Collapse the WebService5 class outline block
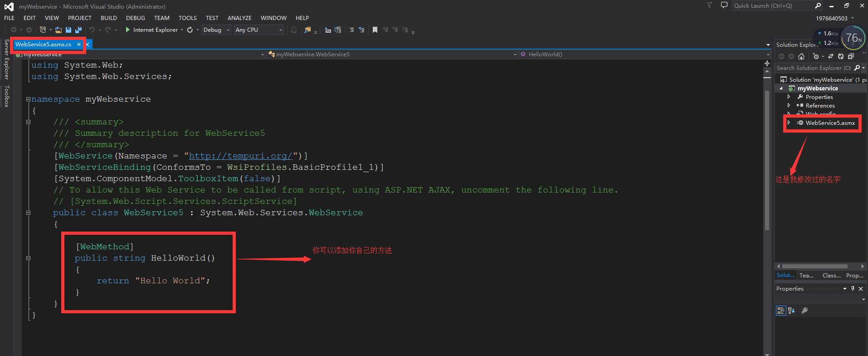This screenshot has height=356, width=868. 28,213
